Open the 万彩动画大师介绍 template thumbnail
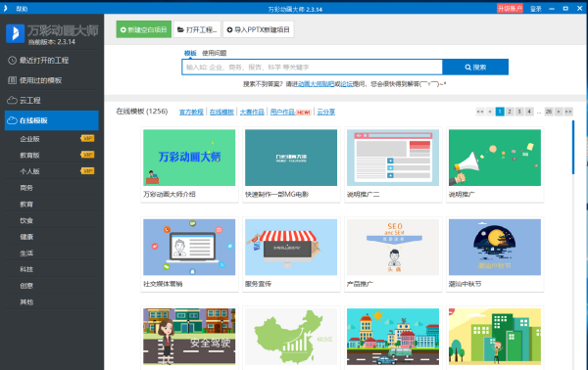This screenshot has height=370, width=588. tap(189, 158)
